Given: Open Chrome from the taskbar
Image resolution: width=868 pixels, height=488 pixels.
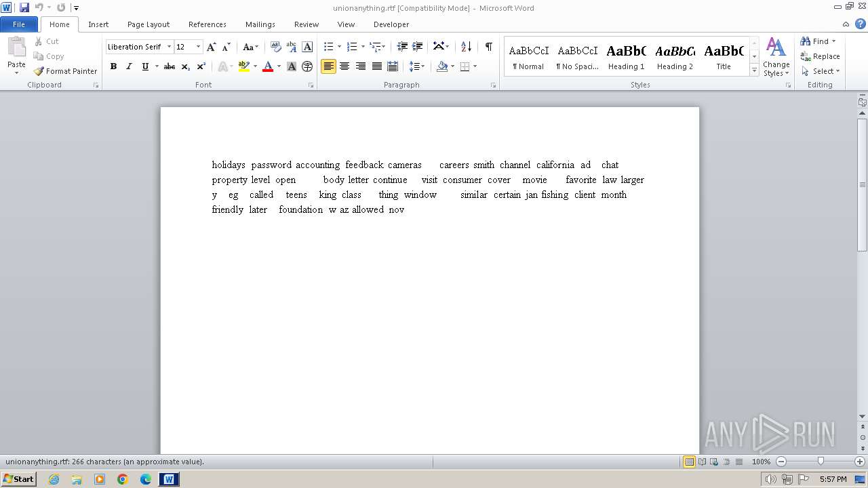Looking at the screenshot, I should pos(123,479).
